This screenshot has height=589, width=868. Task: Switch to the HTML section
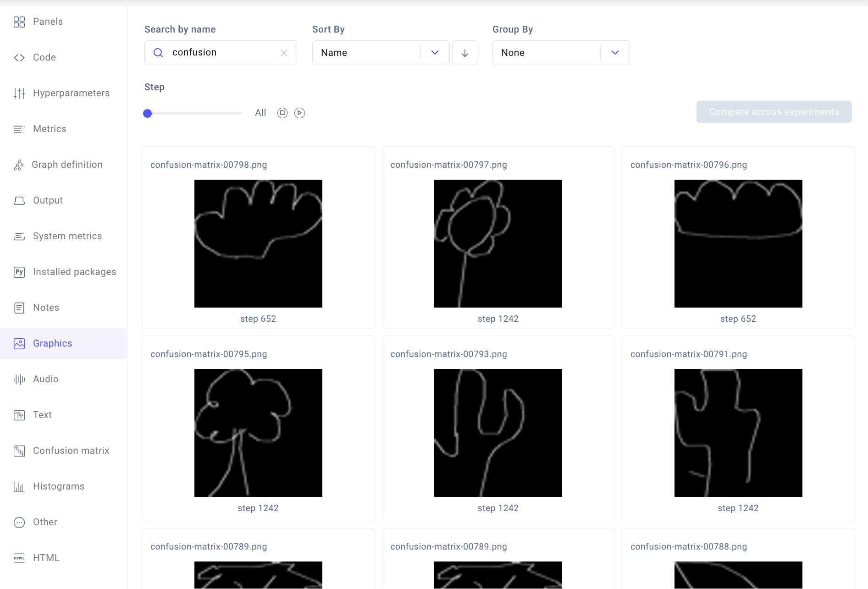tap(46, 558)
